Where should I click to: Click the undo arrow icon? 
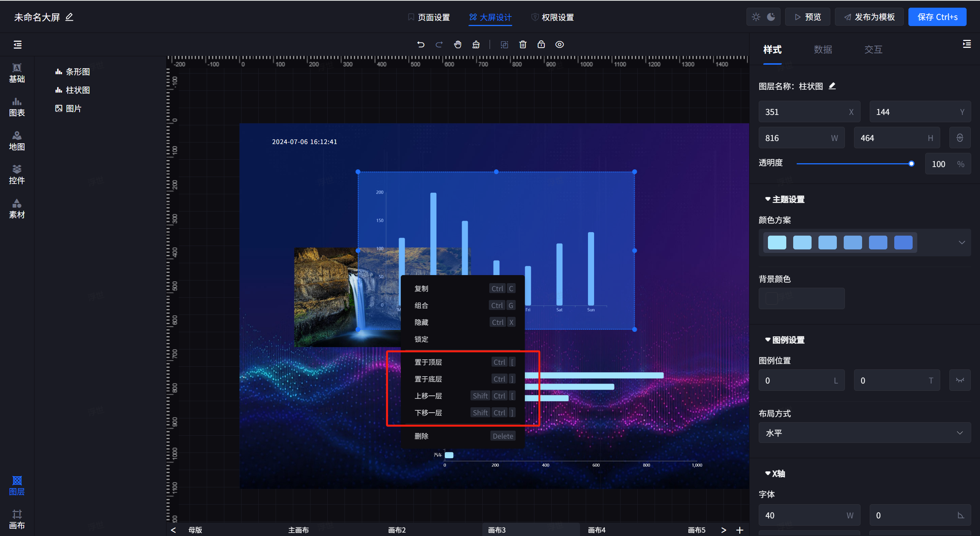point(421,44)
